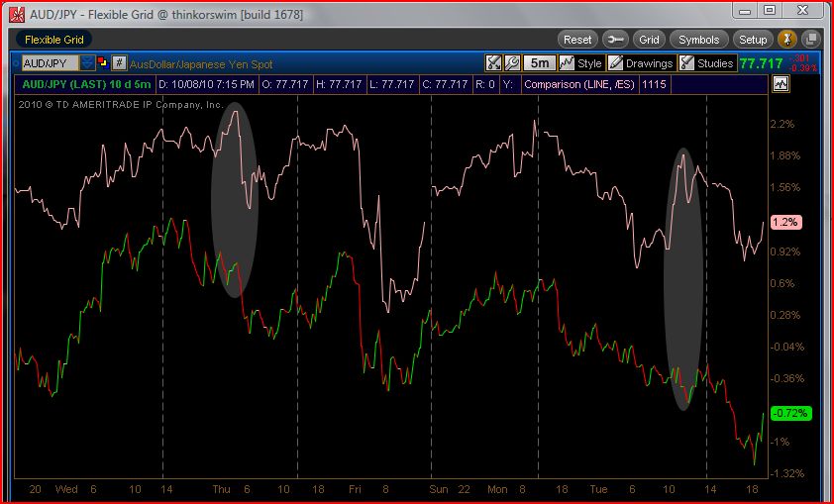834x504 pixels.
Task: Click the O: 77.717 open value
Action: [286, 84]
